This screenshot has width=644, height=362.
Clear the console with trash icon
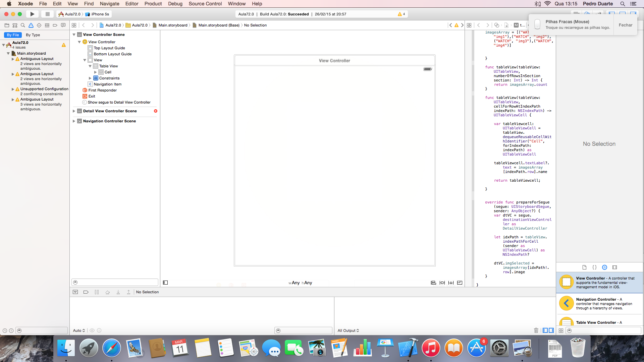536,330
